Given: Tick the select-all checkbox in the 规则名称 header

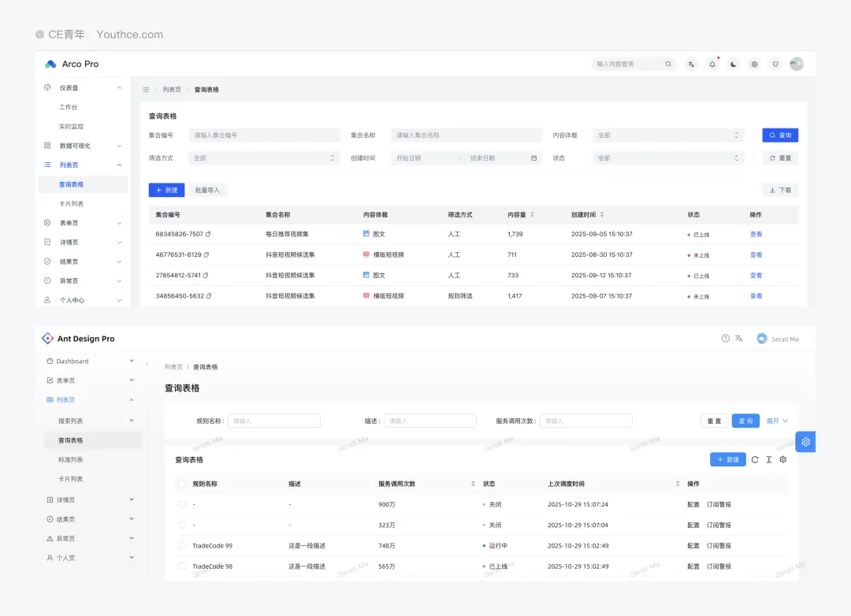Looking at the screenshot, I should 182,484.
